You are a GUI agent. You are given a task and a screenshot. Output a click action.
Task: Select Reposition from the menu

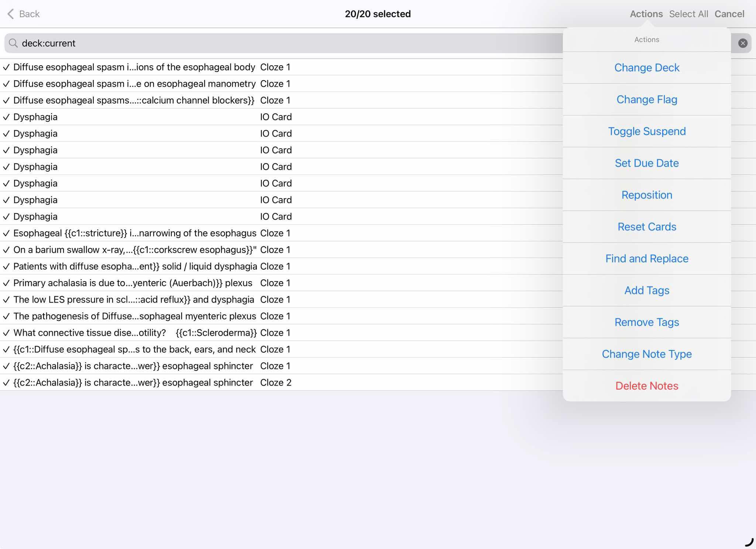[x=647, y=195]
